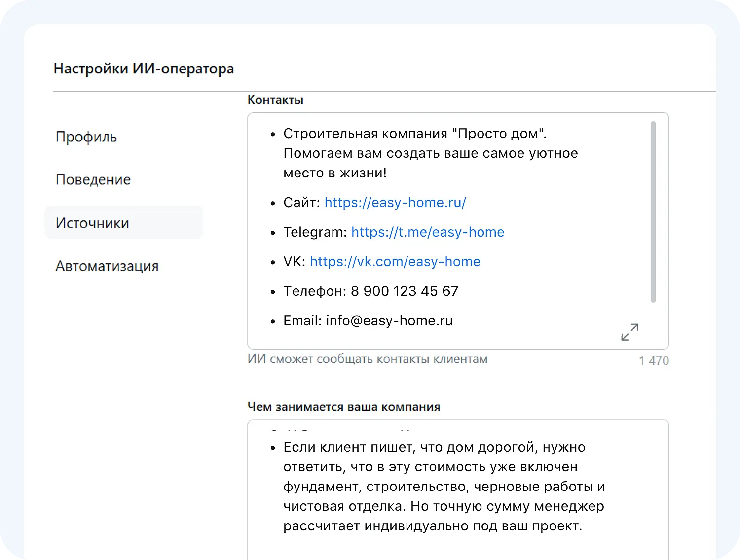Select the Источники sidebar item
Screen dimensions: 740x560
pyautogui.click(x=123, y=223)
